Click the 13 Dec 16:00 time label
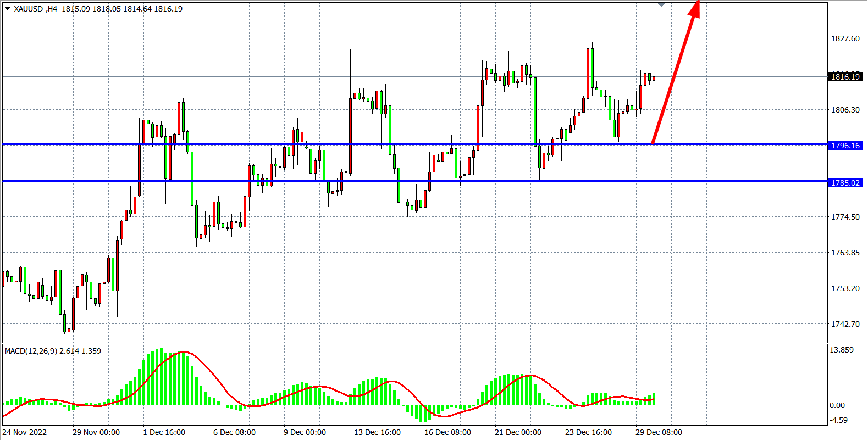The image size is (868, 441). tap(377, 432)
